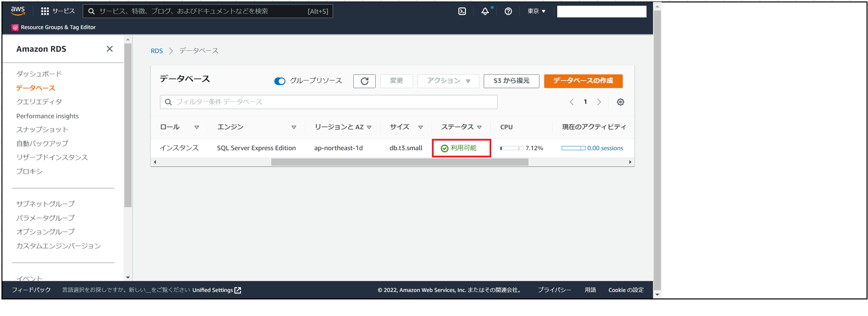Click the AWS top search field

[x=208, y=11]
